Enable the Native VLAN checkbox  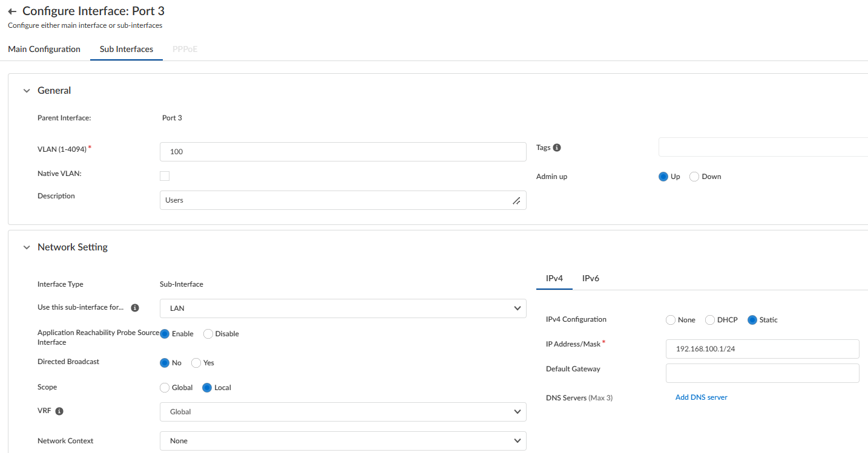point(164,175)
